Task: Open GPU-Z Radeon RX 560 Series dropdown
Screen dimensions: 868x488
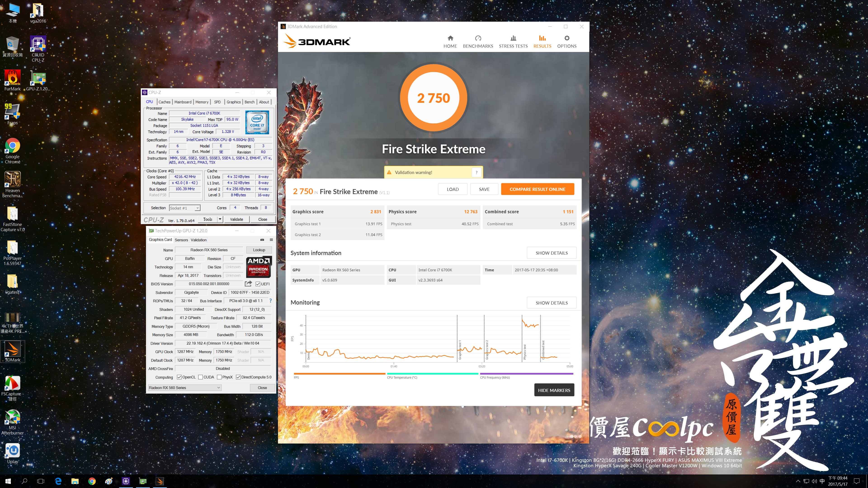Action: pos(185,388)
